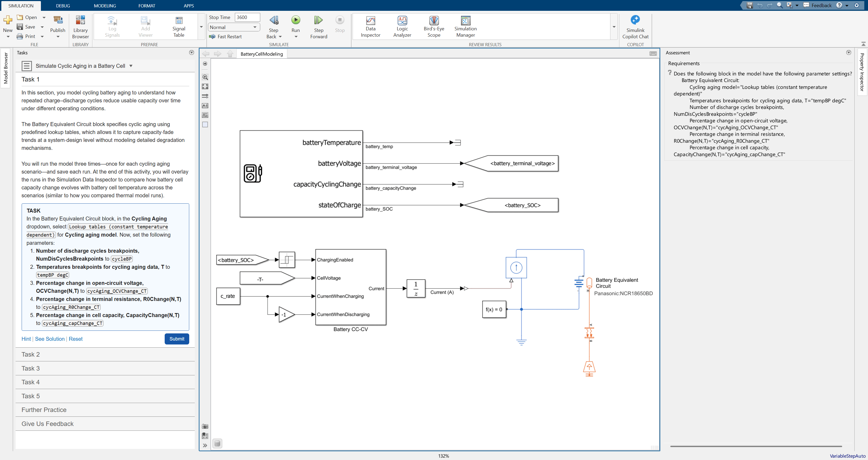Open the Normal simulation mode dropdown
This screenshot has width=868, height=460.
click(234, 27)
